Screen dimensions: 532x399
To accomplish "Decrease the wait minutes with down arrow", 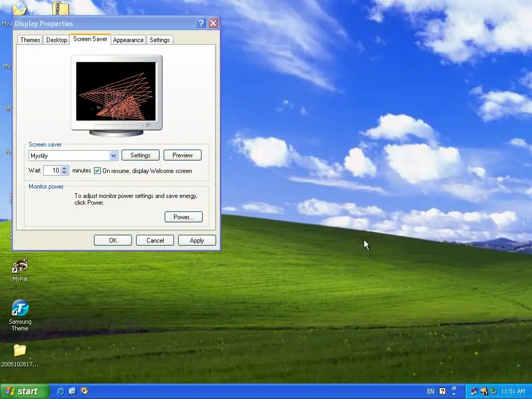I will (x=64, y=172).
